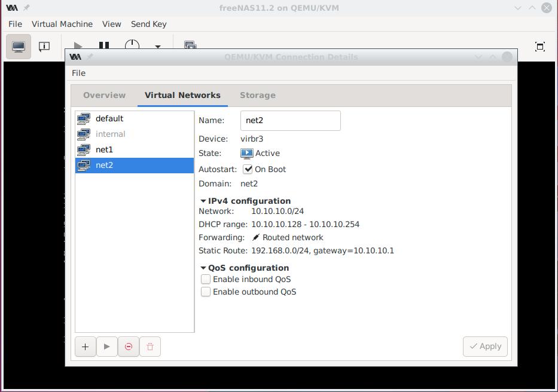The image size is (558, 392).
Task: Enable inbound QoS
Action: 206,279
